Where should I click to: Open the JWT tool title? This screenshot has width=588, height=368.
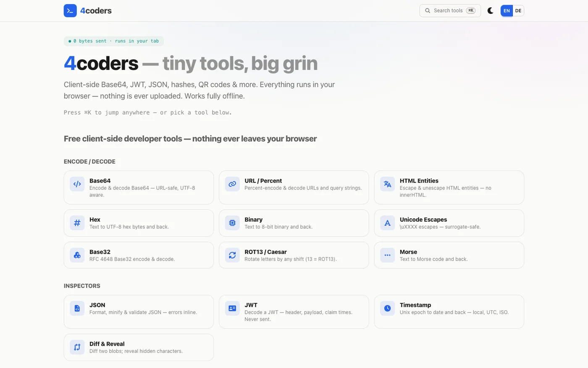click(251, 305)
